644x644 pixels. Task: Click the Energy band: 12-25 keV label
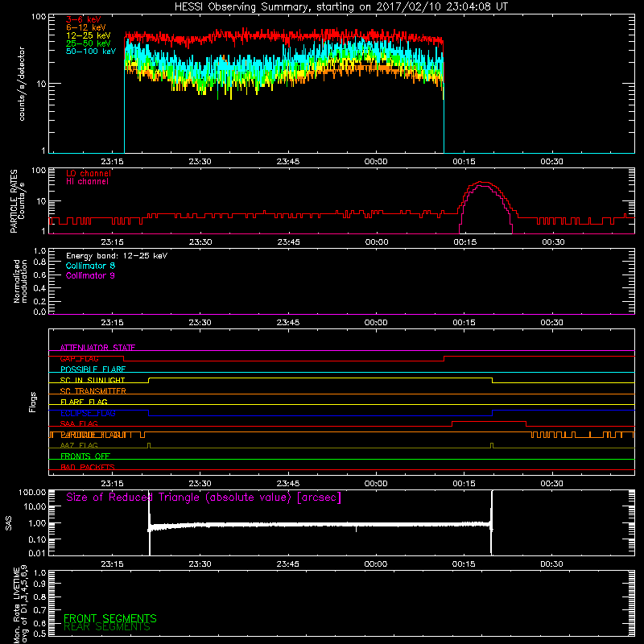pyautogui.click(x=117, y=256)
